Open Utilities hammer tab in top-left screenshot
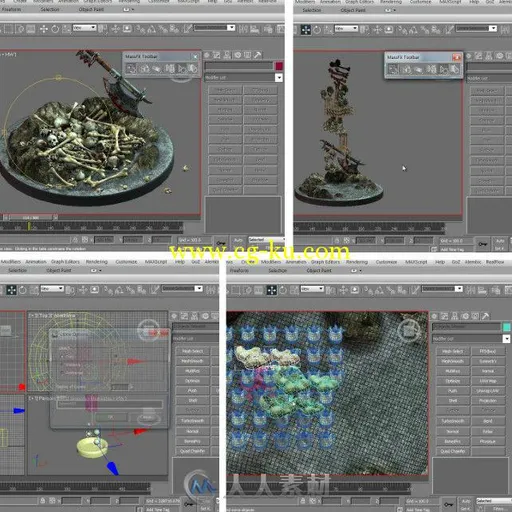Image resolution: width=512 pixels, height=512 pixels. [258, 55]
